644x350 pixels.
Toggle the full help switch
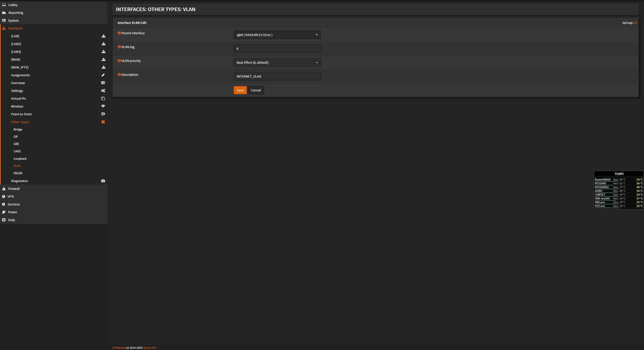635,23
